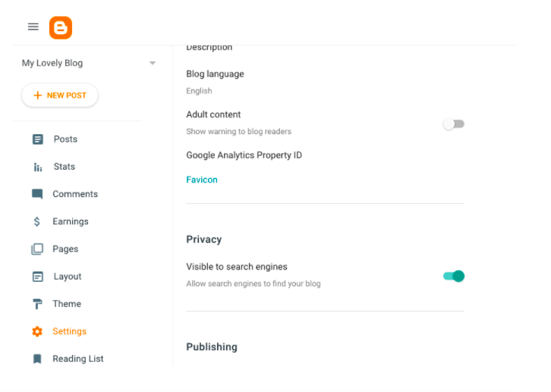
Task: Edit the Google Analytics Property ID
Action: coord(244,155)
